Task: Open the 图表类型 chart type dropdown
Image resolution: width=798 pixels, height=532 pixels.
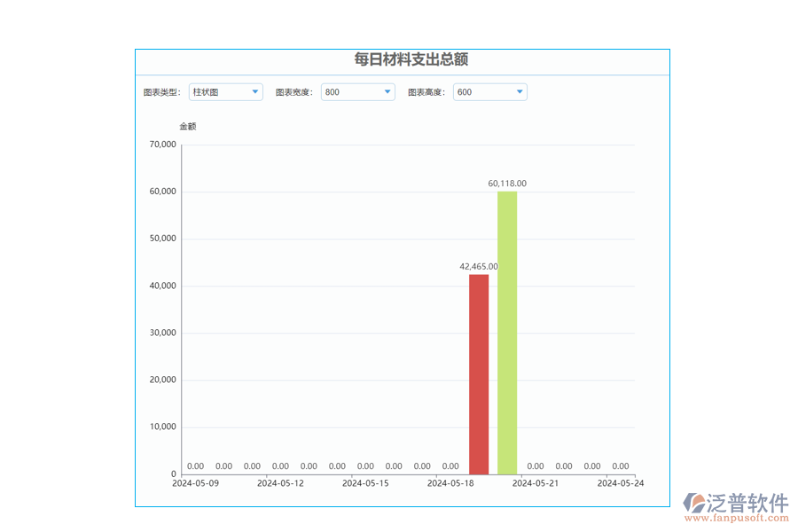Action: coord(225,91)
